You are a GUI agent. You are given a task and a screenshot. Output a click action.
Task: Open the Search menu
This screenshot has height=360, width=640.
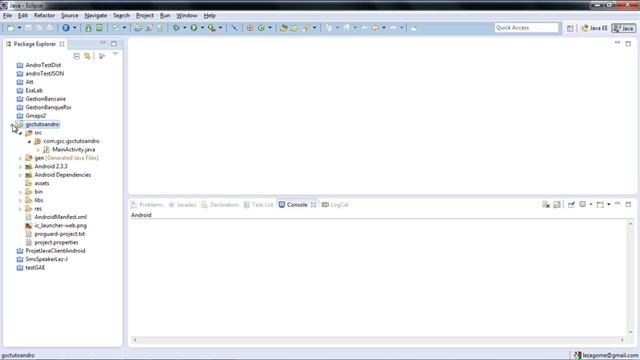pyautogui.click(x=121, y=16)
